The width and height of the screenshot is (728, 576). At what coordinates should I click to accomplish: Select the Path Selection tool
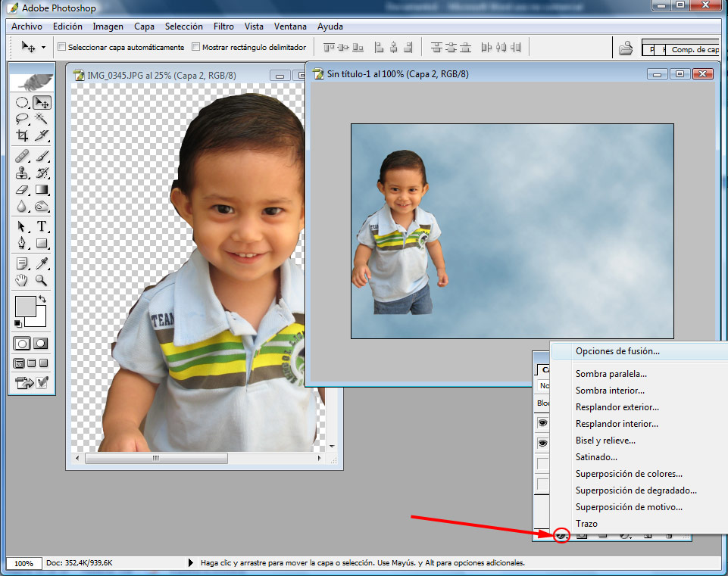point(22,227)
